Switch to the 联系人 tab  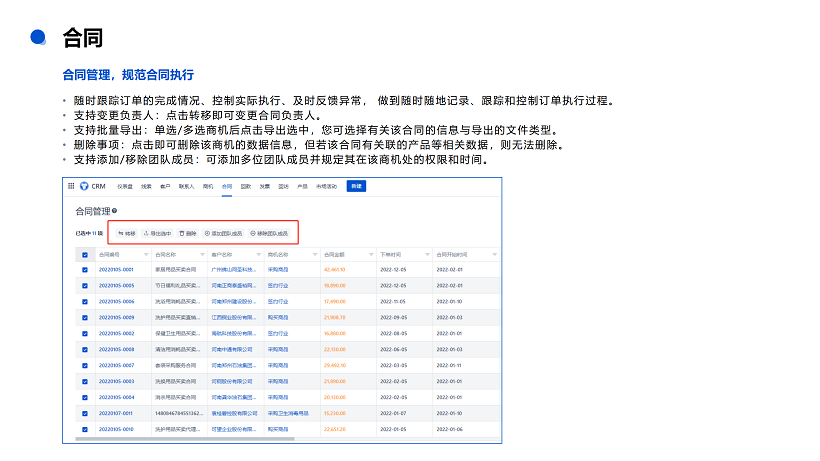tap(186, 186)
